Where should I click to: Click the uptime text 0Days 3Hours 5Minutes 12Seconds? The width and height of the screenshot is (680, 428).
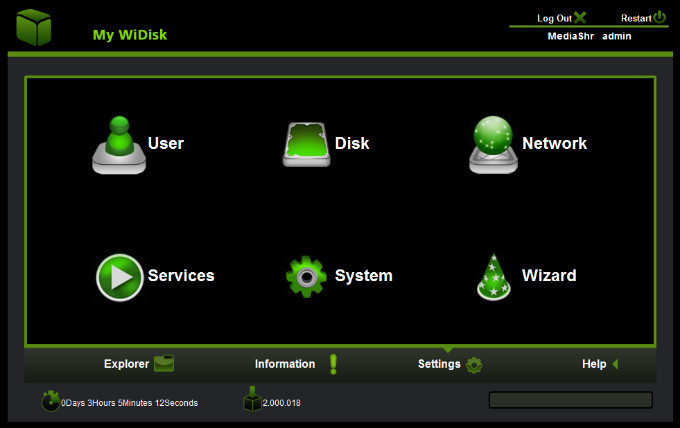(x=129, y=403)
